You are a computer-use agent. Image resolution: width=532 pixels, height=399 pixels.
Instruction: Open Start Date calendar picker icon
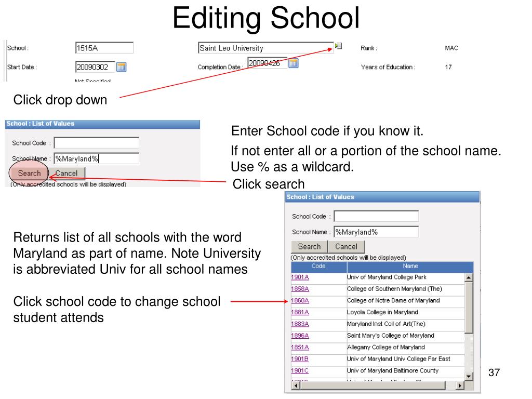(x=121, y=67)
